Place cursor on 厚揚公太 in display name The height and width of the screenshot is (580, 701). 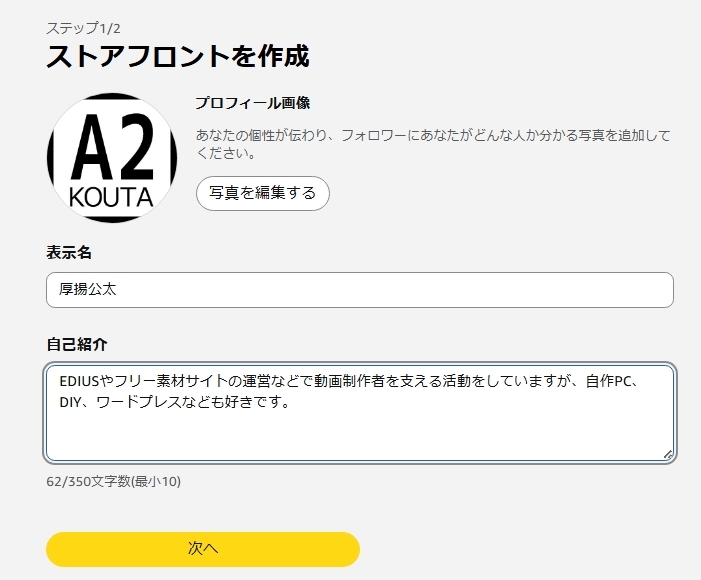tap(88, 289)
